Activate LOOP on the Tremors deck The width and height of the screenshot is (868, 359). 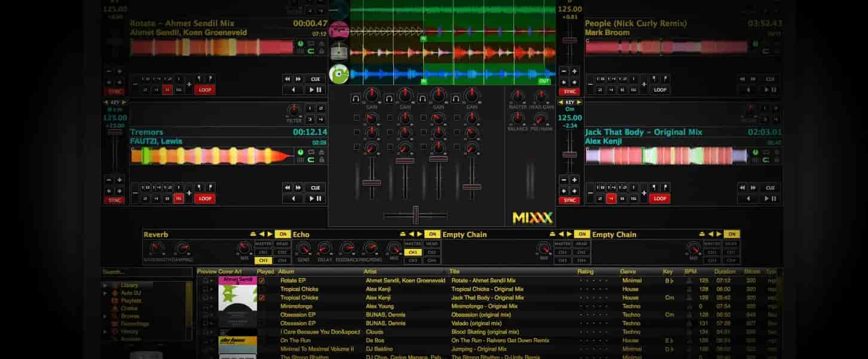(203, 198)
